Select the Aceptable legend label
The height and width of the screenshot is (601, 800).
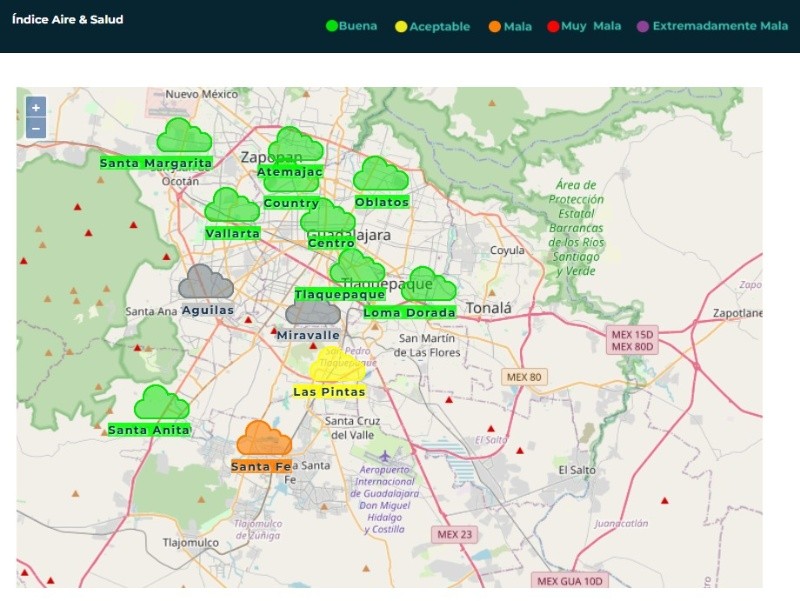[439, 27]
